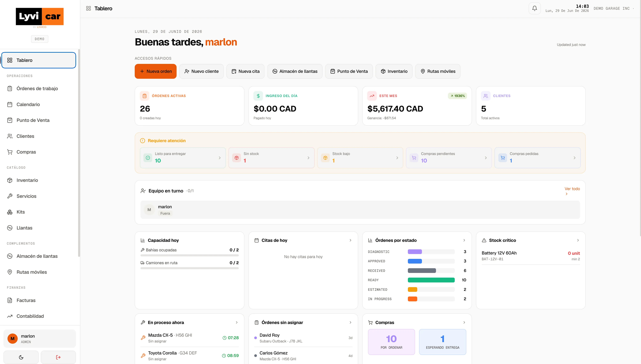Expand the En proceso ahora arrow
Viewport: 641px width, 364px height.
coord(236,322)
